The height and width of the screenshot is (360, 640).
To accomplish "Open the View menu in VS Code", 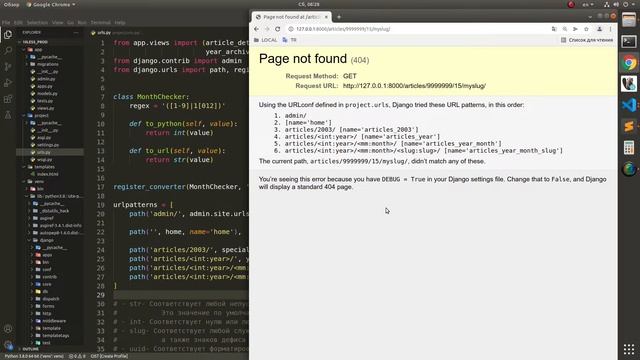I will tap(58, 23).
